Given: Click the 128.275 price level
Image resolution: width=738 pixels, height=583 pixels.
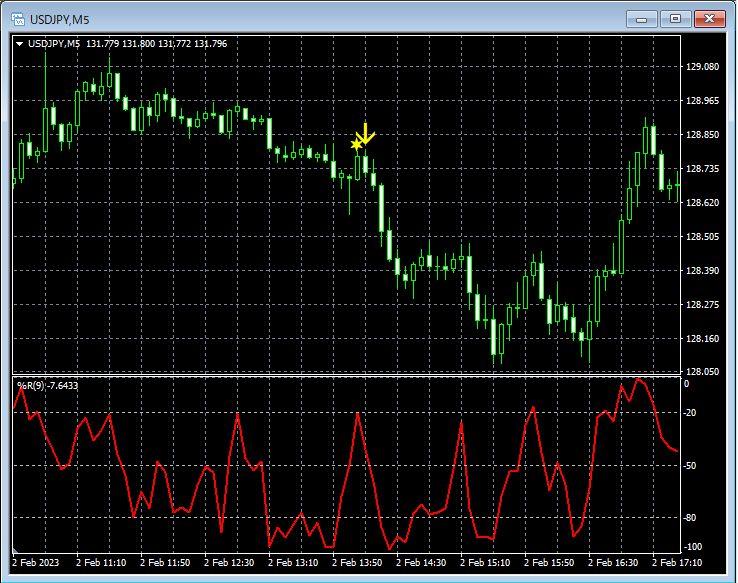Looking at the screenshot, I should [702, 304].
